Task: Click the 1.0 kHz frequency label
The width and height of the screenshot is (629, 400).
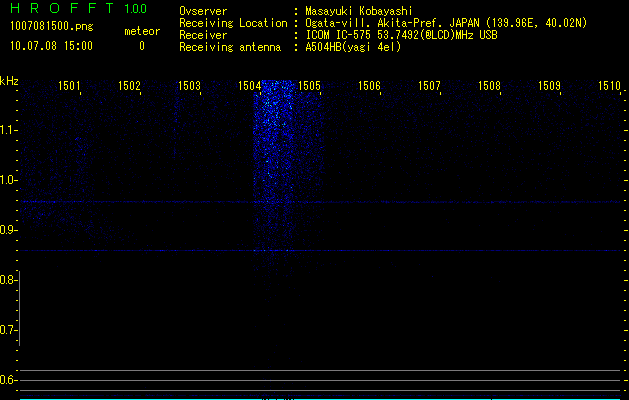Action: coord(8,180)
